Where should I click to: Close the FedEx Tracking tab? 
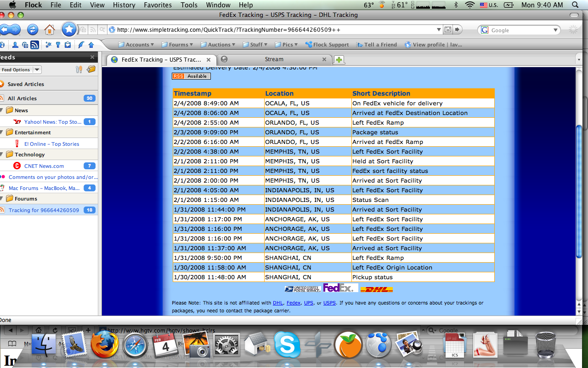209,60
